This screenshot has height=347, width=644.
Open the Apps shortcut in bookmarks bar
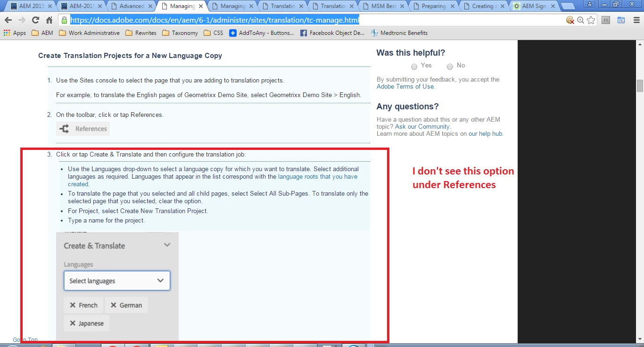[x=15, y=33]
